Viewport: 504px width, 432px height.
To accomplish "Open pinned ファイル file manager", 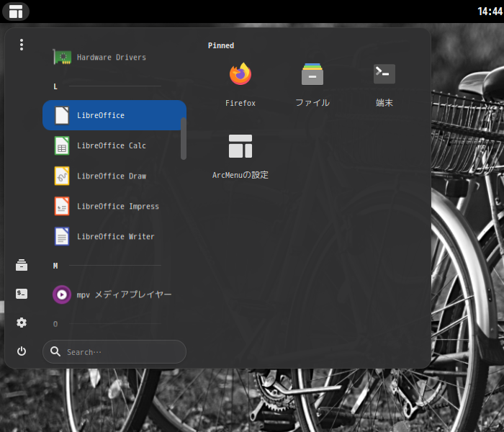I will [x=312, y=85].
